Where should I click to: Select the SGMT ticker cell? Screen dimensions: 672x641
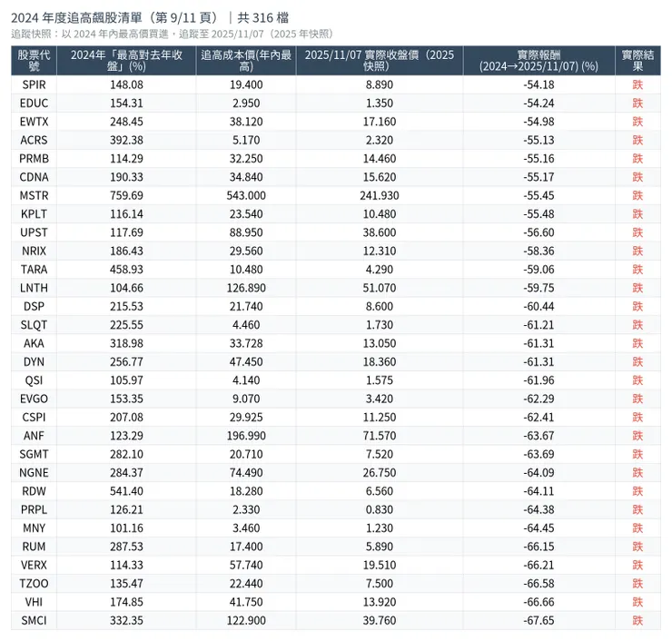[x=34, y=454]
